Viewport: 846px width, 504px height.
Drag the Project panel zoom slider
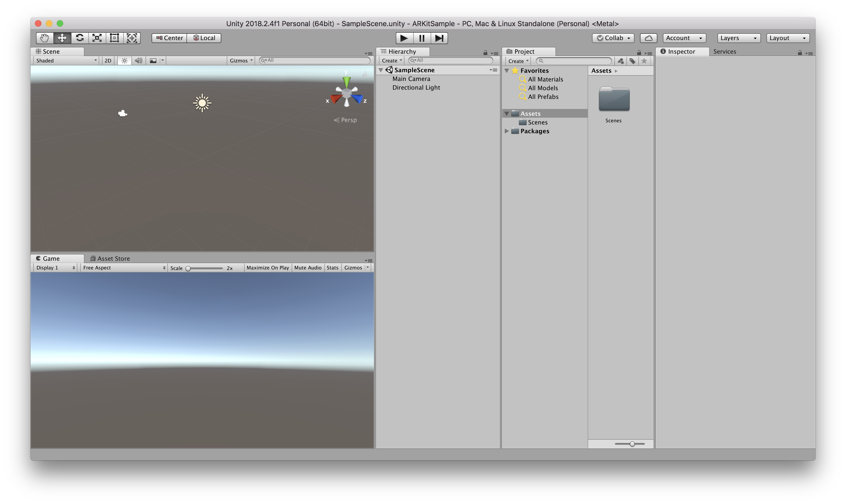(x=632, y=444)
